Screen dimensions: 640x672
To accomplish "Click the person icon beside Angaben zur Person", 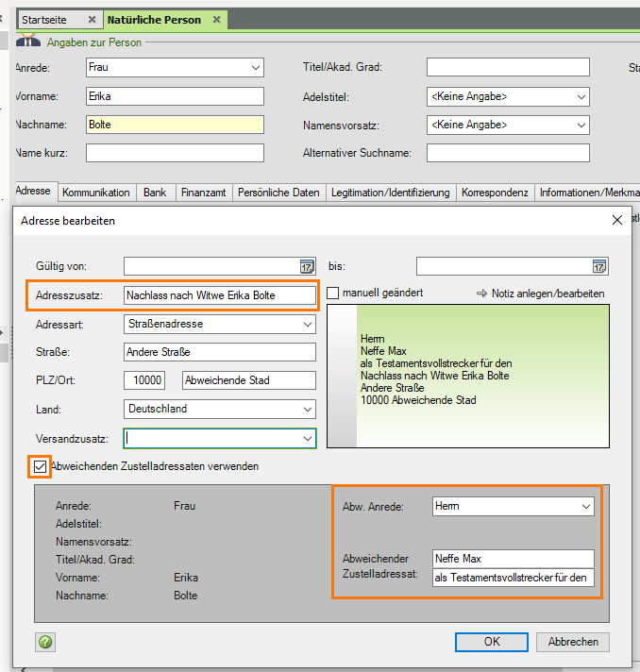I will tap(28, 41).
